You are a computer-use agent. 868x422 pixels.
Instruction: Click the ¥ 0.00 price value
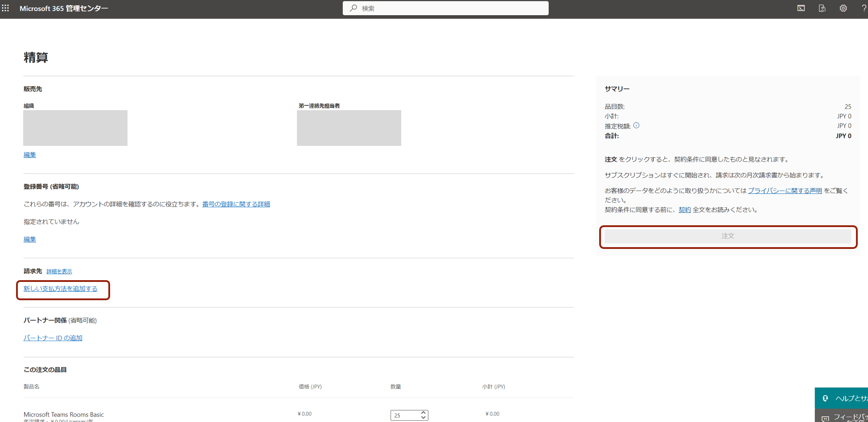pyautogui.click(x=304, y=414)
